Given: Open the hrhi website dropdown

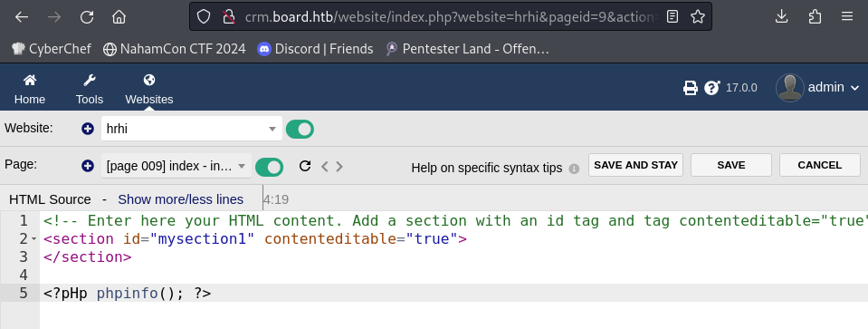Looking at the screenshot, I should point(192,129).
